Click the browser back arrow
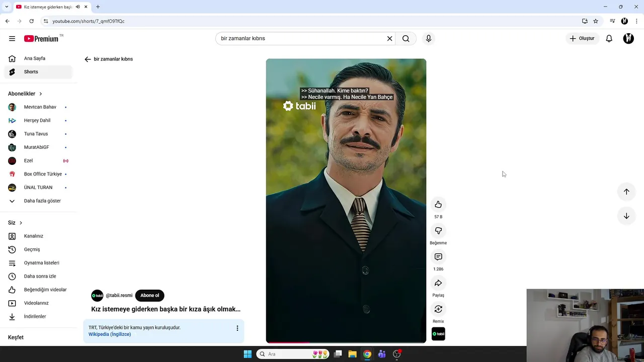 [x=8, y=21]
